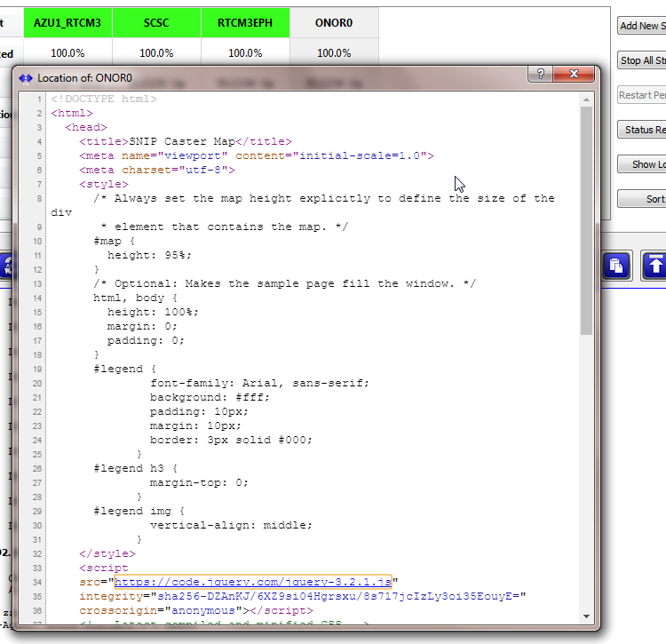The width and height of the screenshot is (666, 644).
Task: Click the 'background: #fff;' code line
Action: pyautogui.click(x=210, y=398)
